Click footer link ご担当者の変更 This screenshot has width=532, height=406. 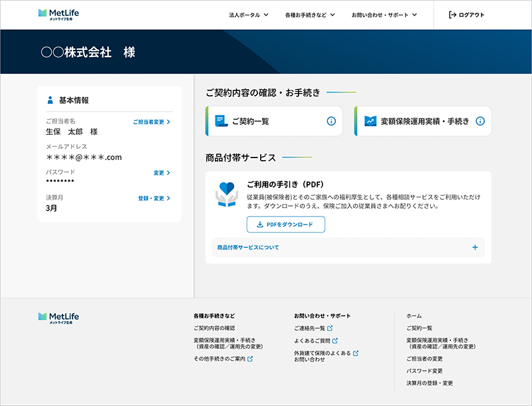click(x=424, y=359)
